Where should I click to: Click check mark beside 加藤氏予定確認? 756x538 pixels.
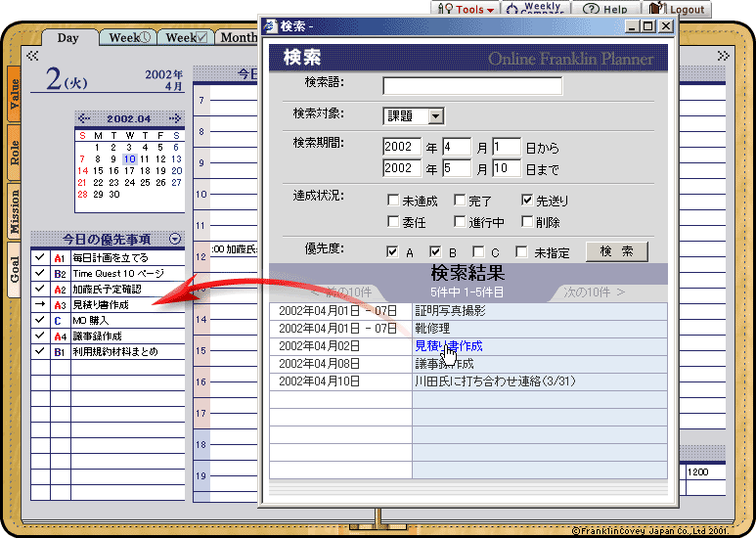point(40,289)
